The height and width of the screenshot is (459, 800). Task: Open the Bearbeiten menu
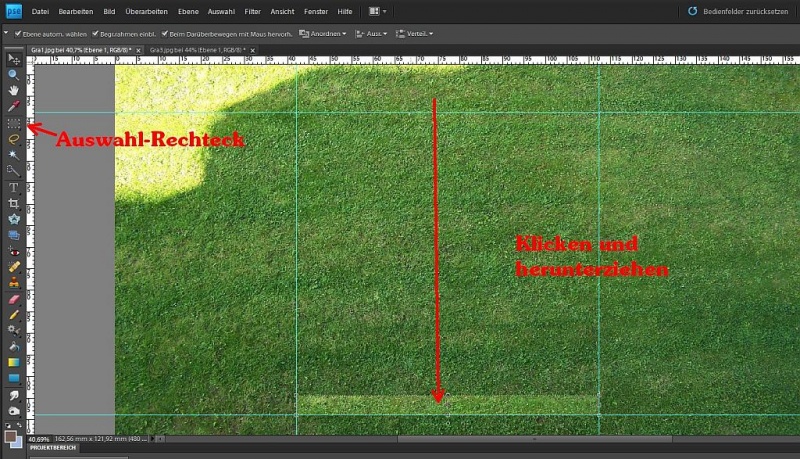pyautogui.click(x=76, y=11)
